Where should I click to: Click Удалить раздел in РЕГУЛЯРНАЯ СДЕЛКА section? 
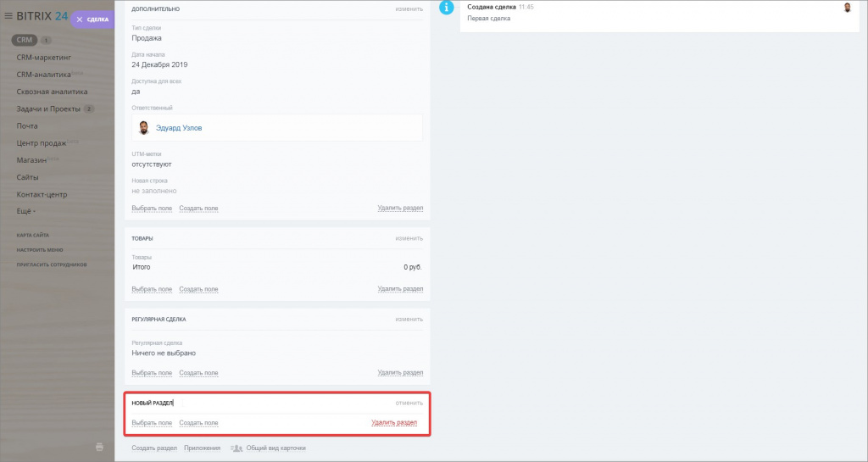tap(400, 372)
